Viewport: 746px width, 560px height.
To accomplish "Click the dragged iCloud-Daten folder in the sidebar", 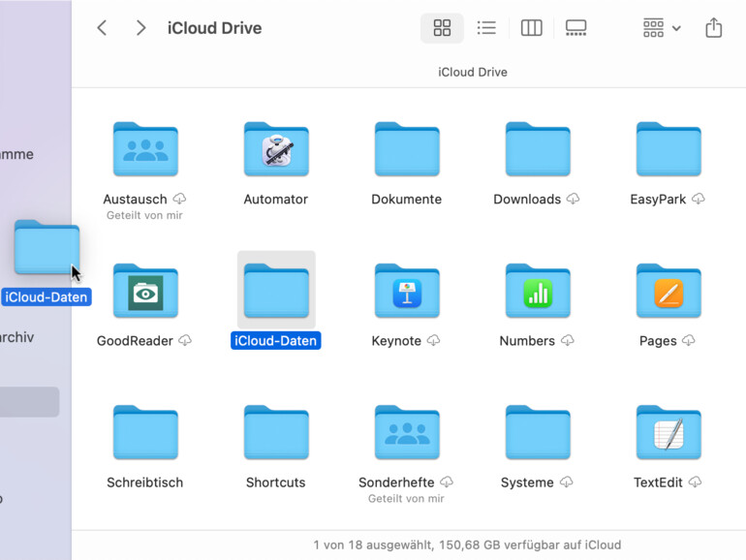I will coord(47,247).
